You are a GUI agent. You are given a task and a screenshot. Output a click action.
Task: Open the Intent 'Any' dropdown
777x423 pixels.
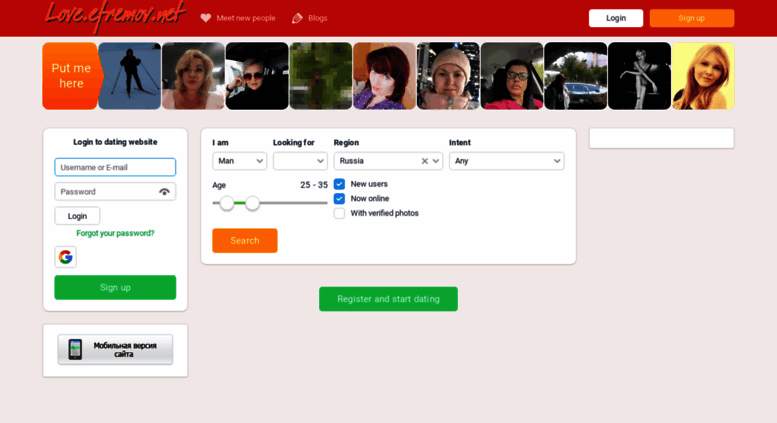(x=506, y=161)
